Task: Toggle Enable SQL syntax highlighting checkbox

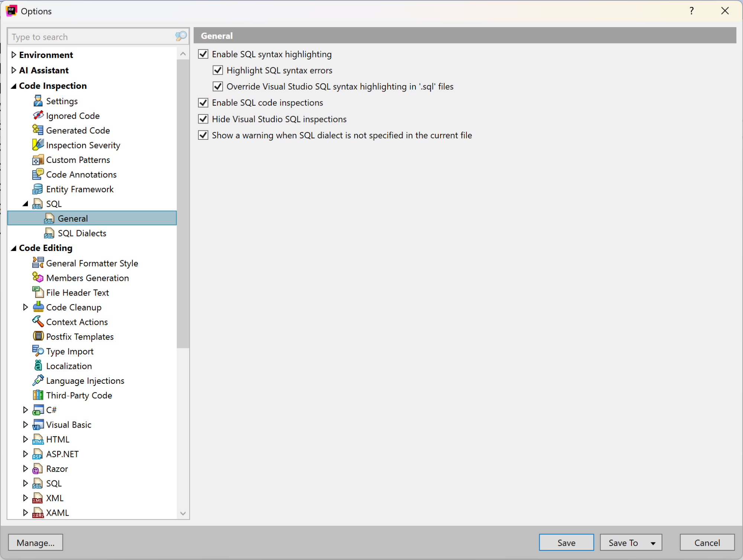Action: tap(203, 54)
